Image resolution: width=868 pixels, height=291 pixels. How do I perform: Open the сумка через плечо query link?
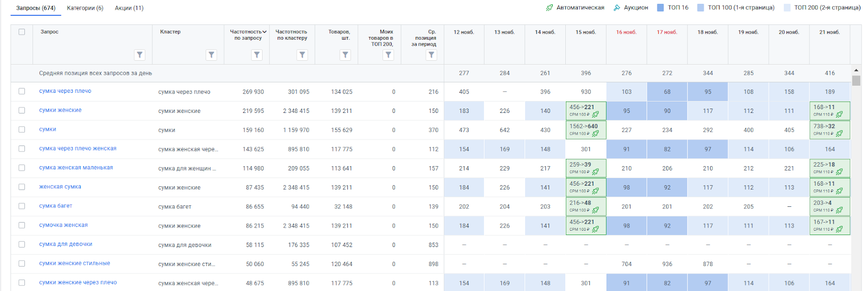65,91
